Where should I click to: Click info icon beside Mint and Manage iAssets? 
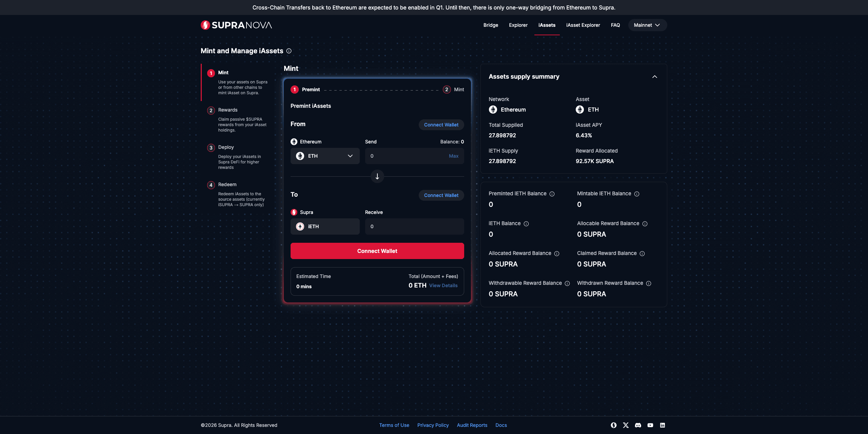(x=289, y=51)
